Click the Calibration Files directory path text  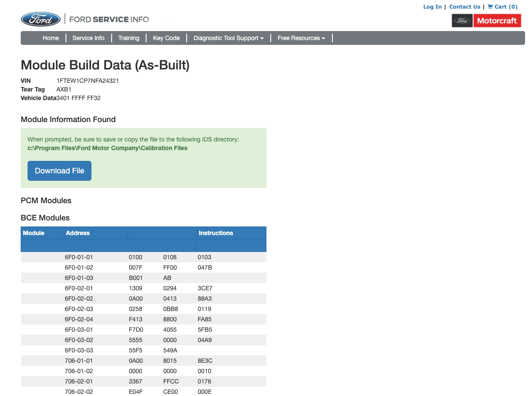[x=107, y=148]
